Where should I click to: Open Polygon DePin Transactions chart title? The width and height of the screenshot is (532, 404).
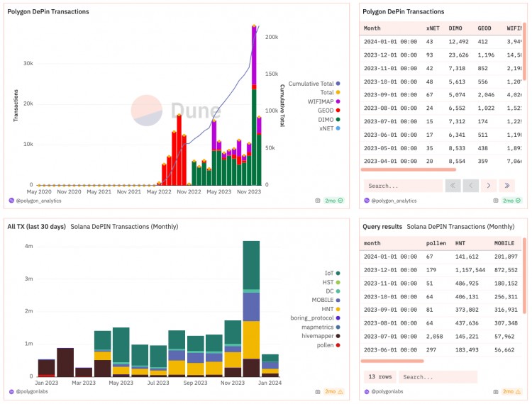[x=48, y=11]
